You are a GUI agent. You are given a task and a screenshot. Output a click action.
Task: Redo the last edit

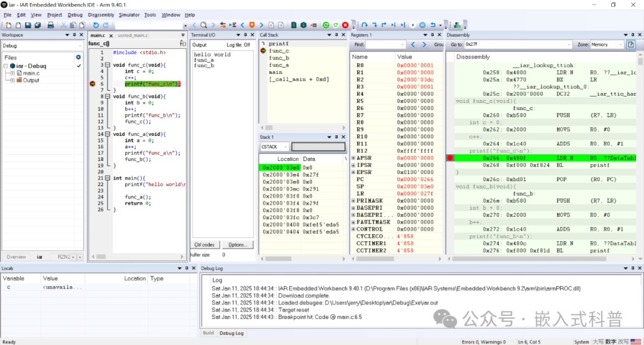106,25
